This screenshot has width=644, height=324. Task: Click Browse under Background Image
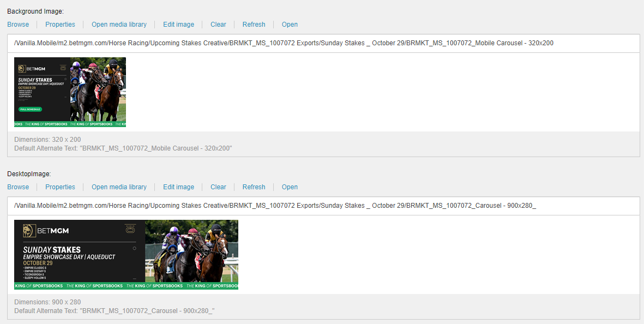point(18,24)
